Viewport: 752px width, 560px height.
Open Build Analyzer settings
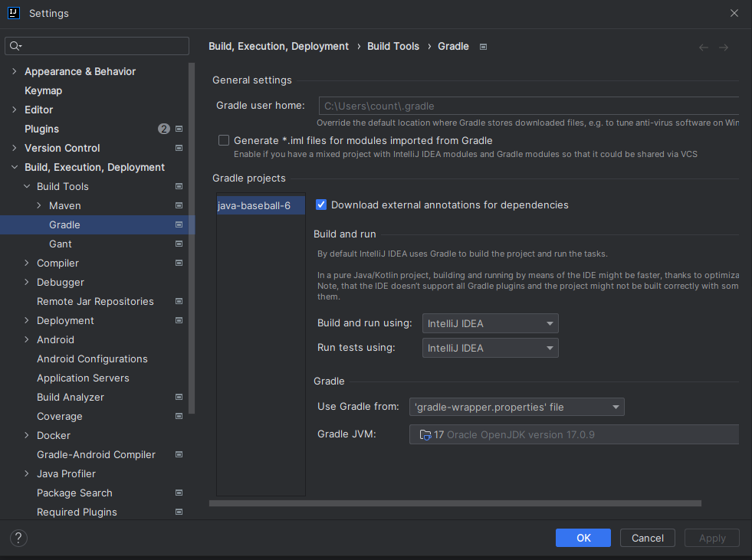(71, 398)
